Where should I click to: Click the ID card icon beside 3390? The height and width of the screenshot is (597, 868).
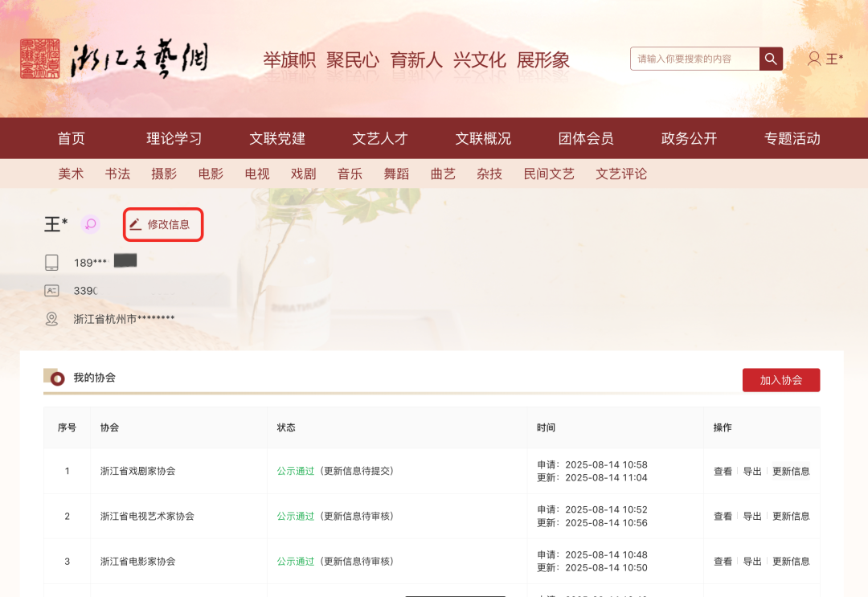point(51,291)
